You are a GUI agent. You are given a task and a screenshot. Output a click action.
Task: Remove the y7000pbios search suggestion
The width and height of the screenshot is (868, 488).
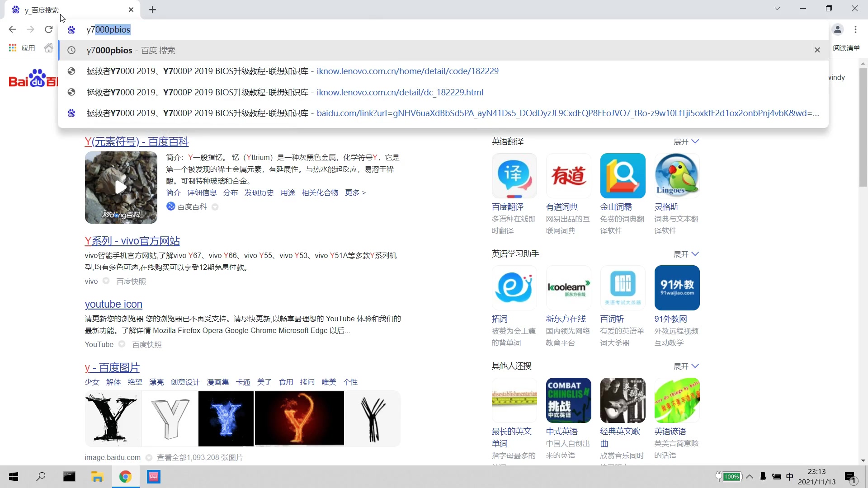(817, 50)
